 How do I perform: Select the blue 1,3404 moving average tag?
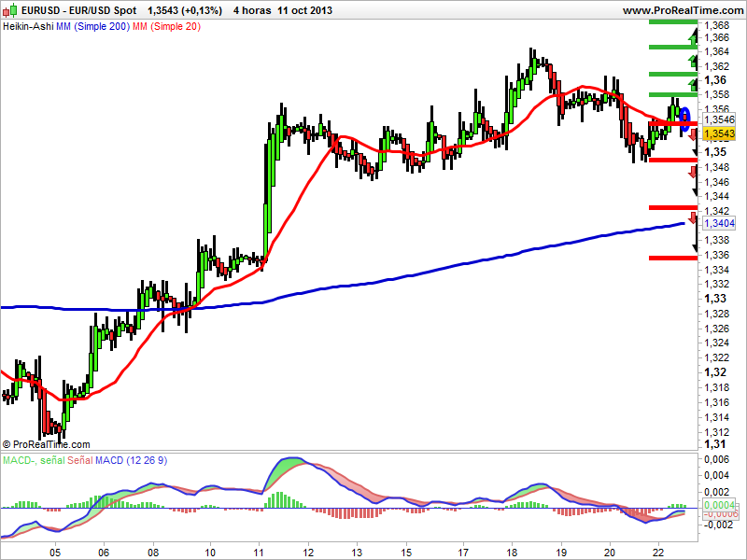(x=719, y=223)
